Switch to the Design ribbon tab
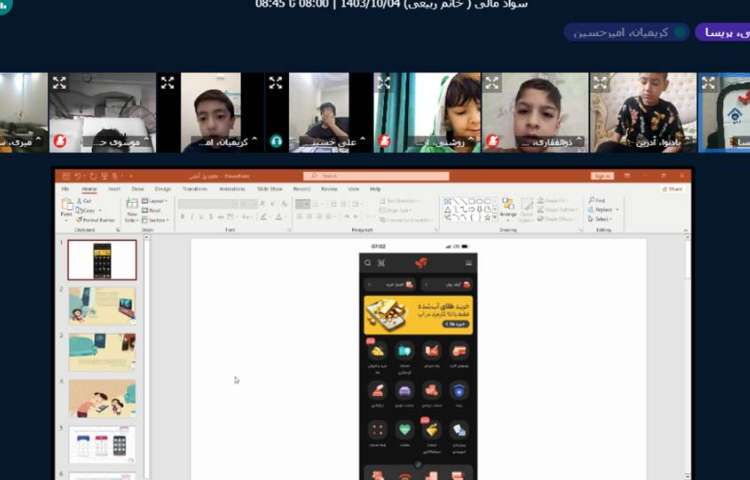The width and height of the screenshot is (750, 480). tap(163, 189)
